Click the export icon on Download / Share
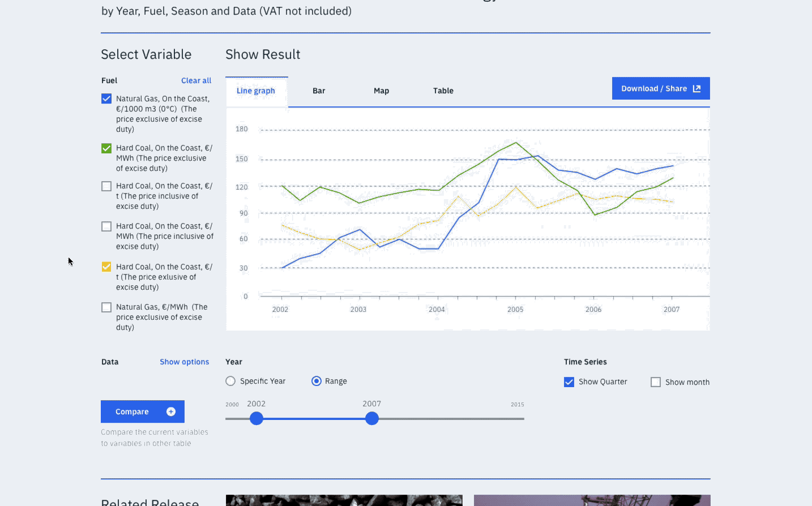Image resolution: width=812 pixels, height=506 pixels. tap(696, 89)
